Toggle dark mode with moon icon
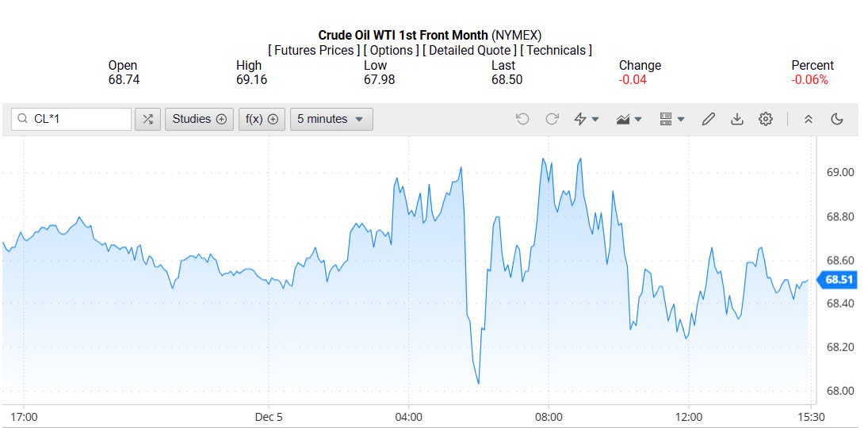This screenshot has width=868, height=428. 837,119
